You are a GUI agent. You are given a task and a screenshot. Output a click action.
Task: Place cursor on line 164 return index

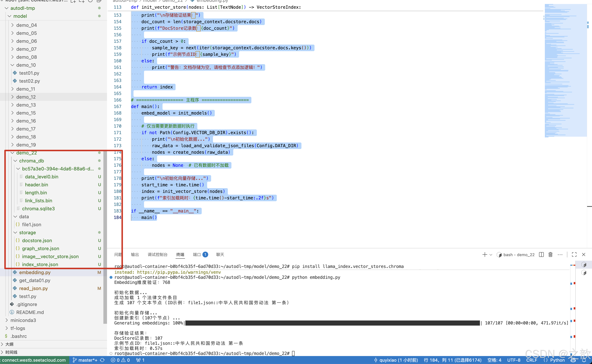[157, 87]
